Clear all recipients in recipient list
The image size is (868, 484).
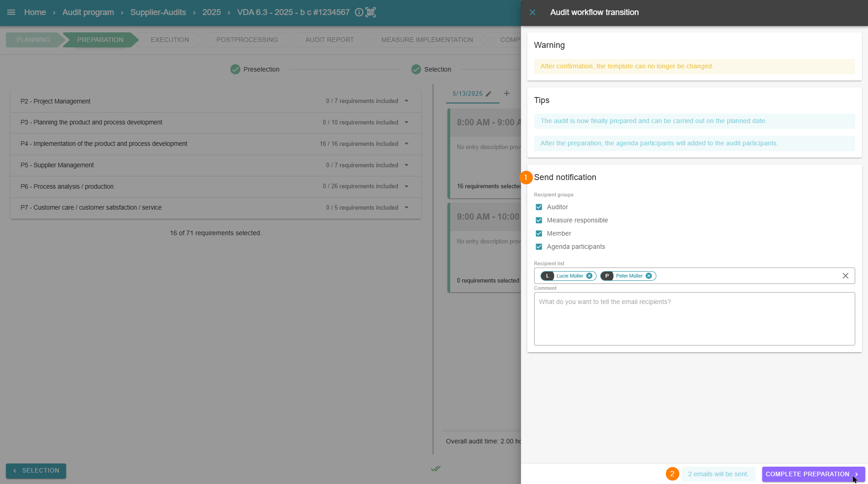click(x=845, y=276)
